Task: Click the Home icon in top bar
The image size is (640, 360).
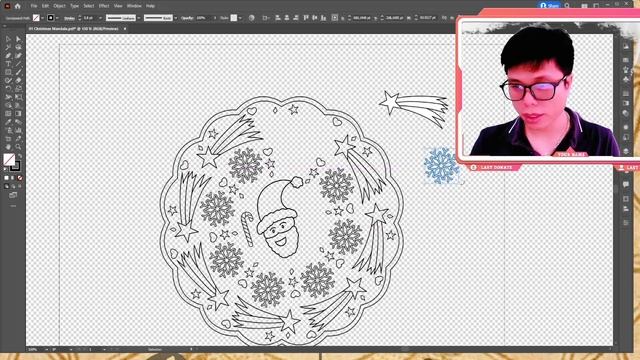Action: click(x=18, y=6)
